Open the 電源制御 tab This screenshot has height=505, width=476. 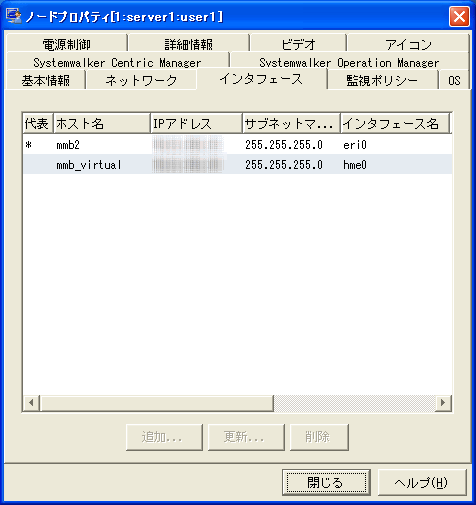67,44
